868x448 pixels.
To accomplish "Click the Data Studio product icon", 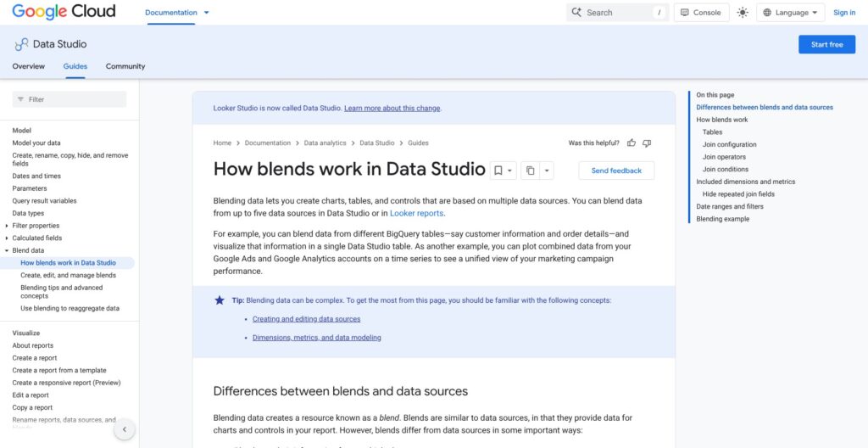I will [21, 44].
